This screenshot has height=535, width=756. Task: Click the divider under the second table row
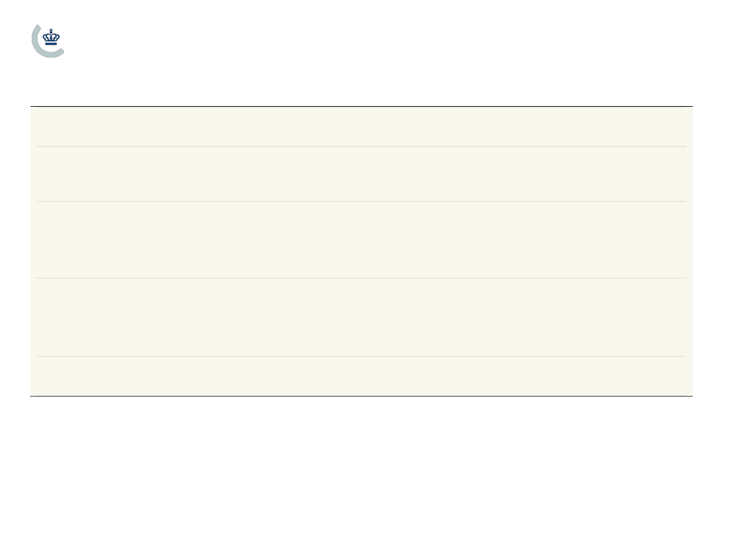[361, 201]
